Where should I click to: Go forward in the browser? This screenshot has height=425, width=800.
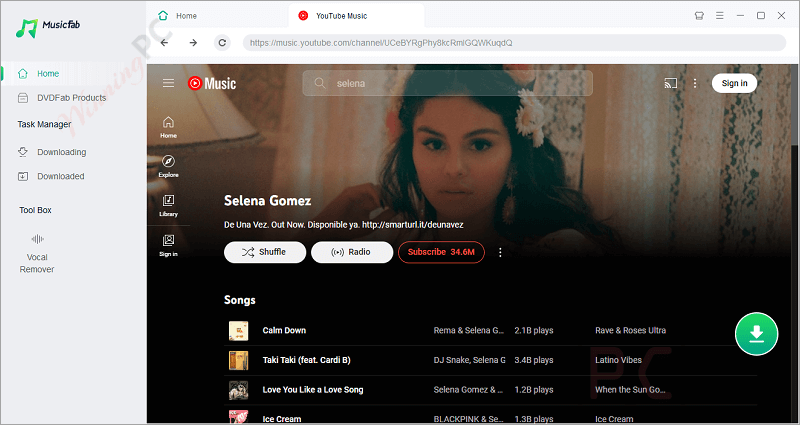point(193,43)
